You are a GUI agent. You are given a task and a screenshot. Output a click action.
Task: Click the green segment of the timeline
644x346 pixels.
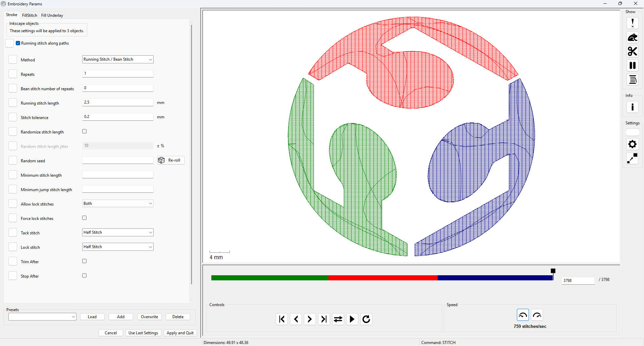(270, 278)
